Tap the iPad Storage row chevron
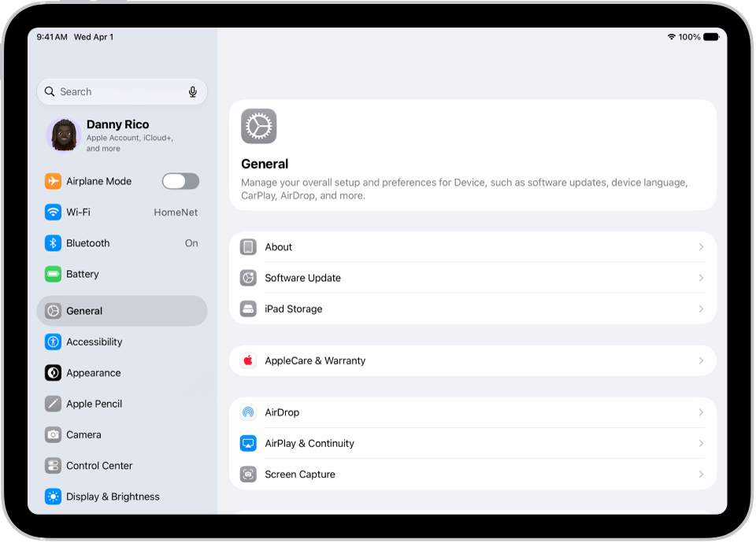The image size is (756, 543). click(x=701, y=308)
